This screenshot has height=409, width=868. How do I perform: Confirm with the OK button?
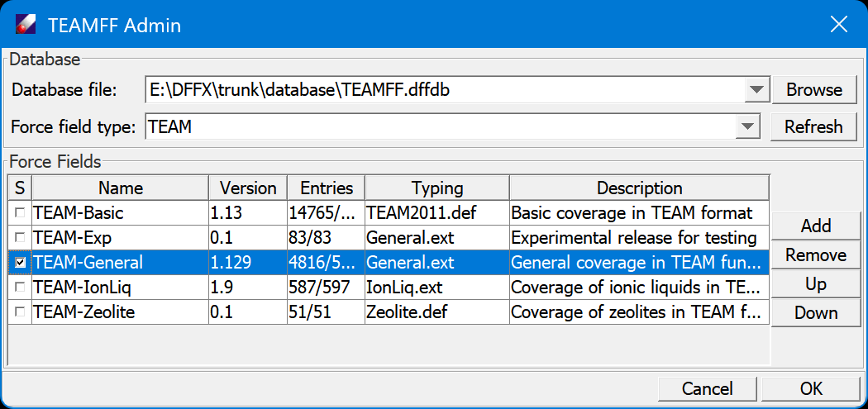coord(811,388)
